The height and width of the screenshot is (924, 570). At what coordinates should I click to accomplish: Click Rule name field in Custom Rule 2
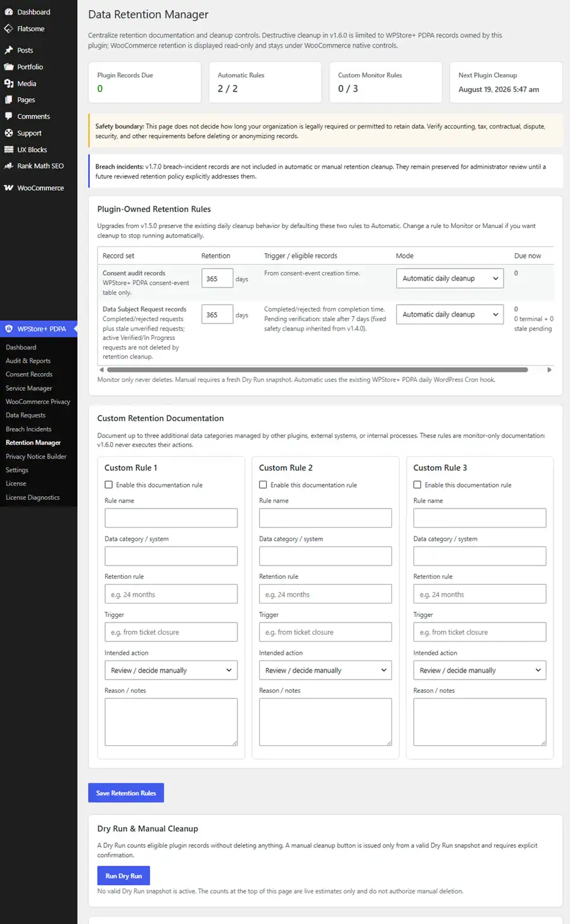326,518
